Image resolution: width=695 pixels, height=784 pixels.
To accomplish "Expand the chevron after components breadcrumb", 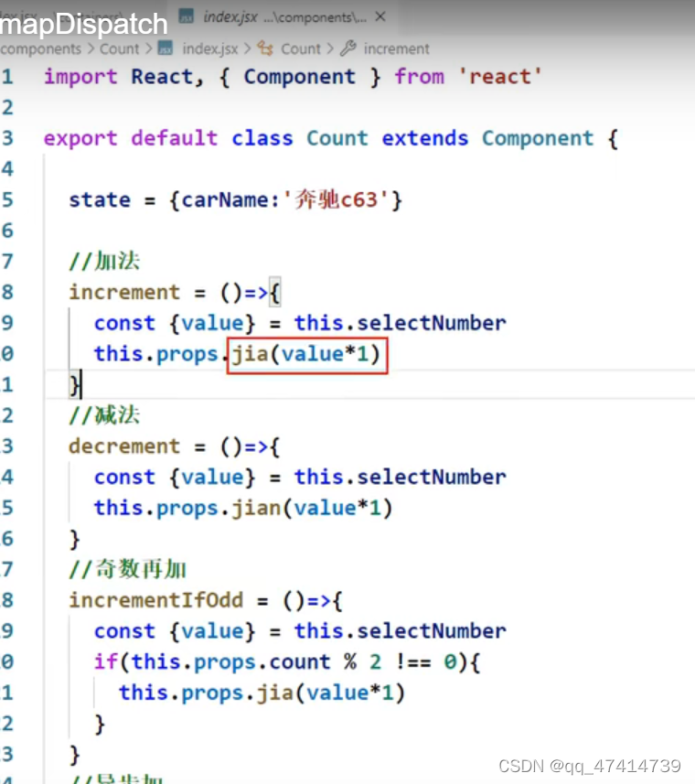I will 91,49.
